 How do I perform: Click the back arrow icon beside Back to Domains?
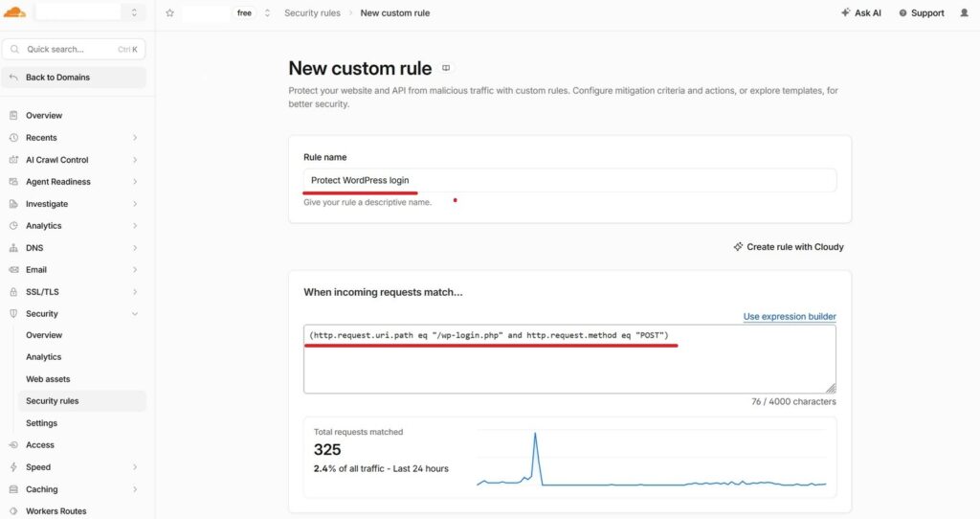[13, 78]
